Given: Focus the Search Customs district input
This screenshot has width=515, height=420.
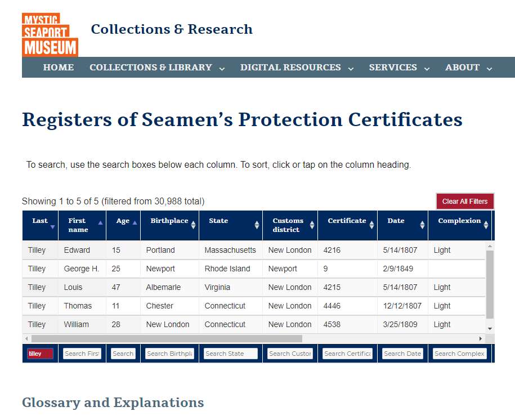Looking at the screenshot, I should click(290, 354).
